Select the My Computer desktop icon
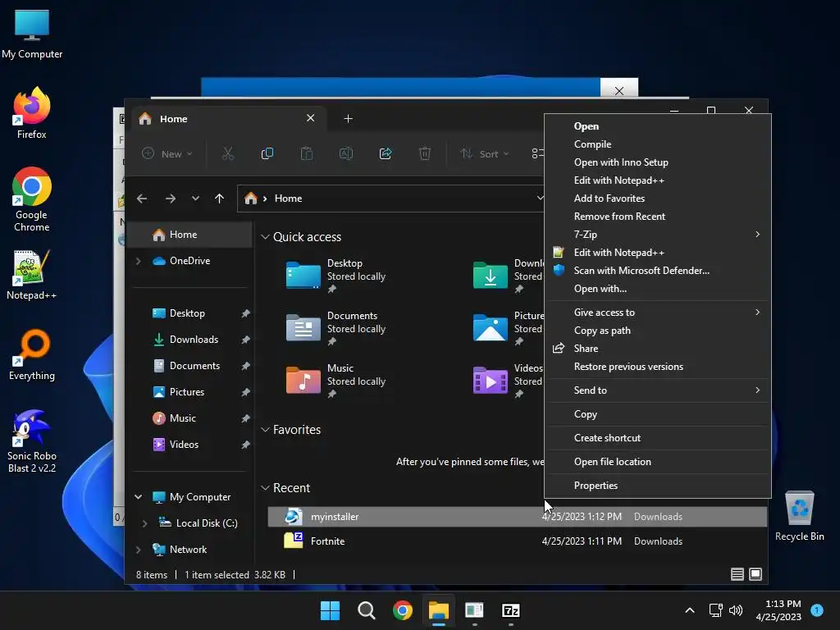Screen dimensions: 840x630 tap(32, 34)
